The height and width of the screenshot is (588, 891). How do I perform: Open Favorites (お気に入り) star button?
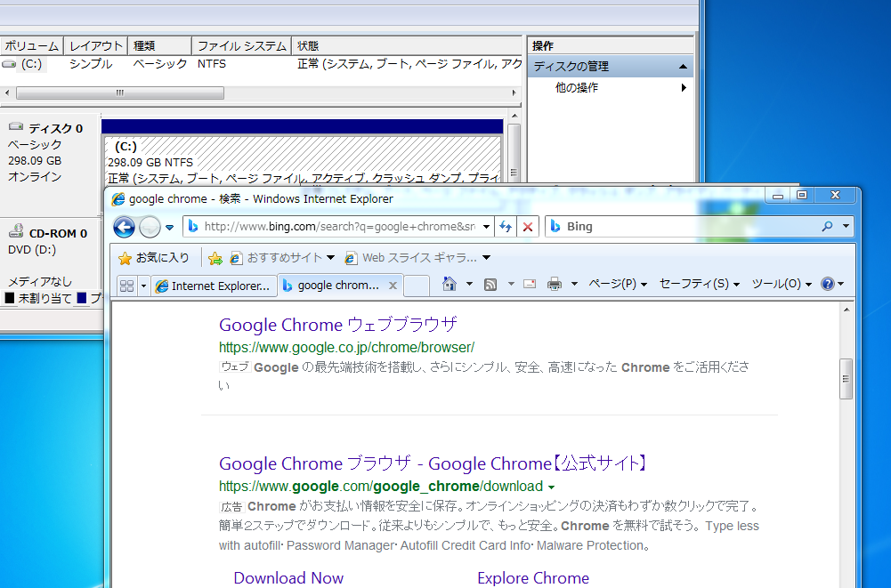(153, 258)
